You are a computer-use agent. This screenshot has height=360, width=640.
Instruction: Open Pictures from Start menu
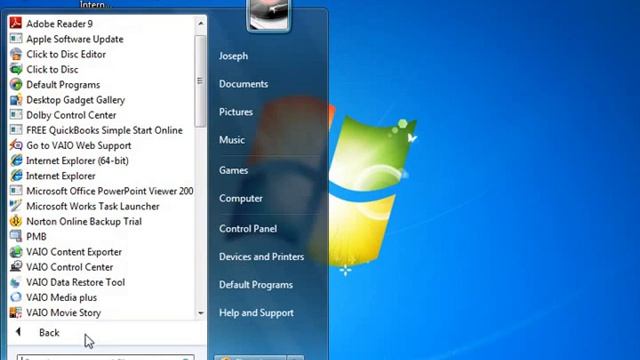pyautogui.click(x=236, y=112)
